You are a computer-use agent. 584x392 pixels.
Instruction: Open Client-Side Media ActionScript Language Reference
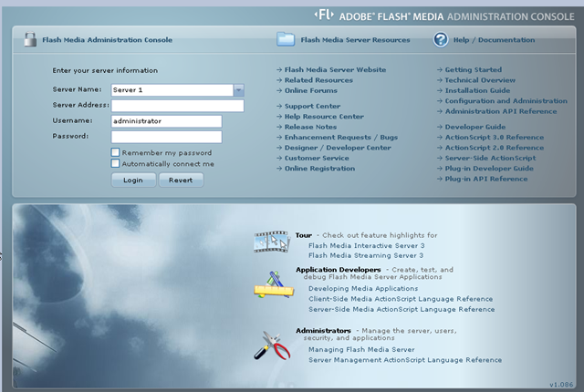(401, 299)
